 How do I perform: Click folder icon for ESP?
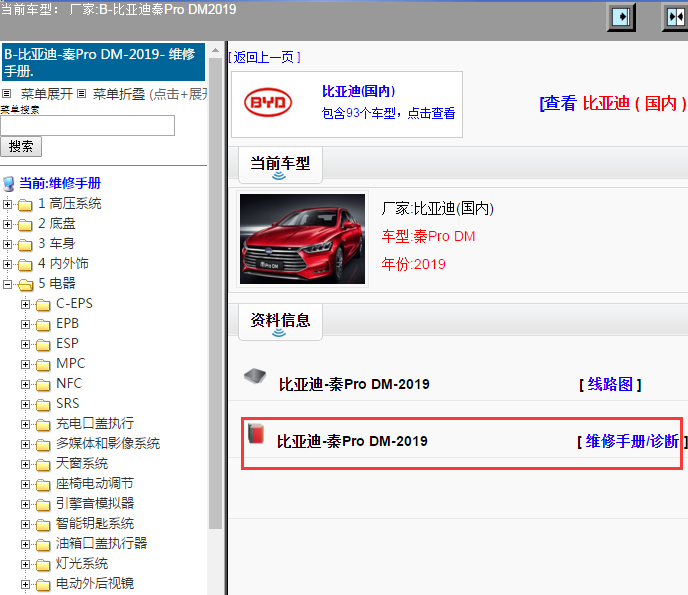43,345
